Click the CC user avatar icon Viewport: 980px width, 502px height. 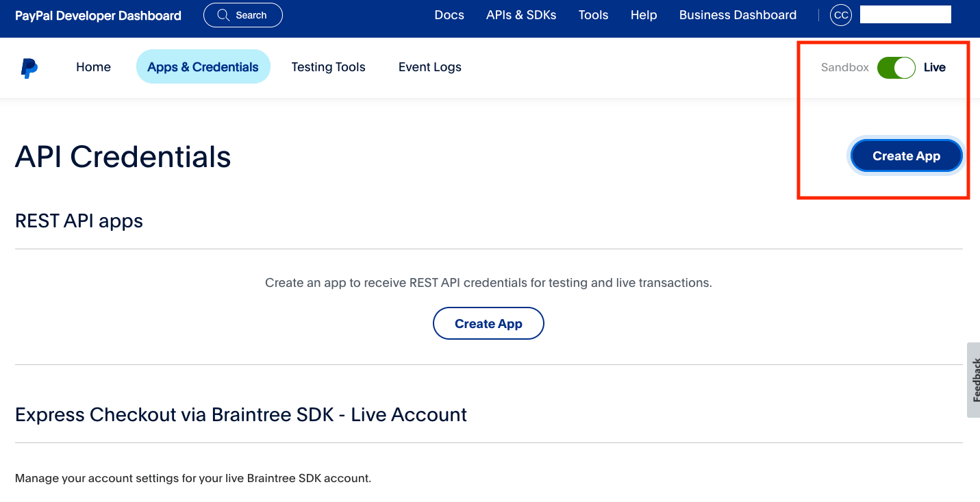[x=840, y=15]
